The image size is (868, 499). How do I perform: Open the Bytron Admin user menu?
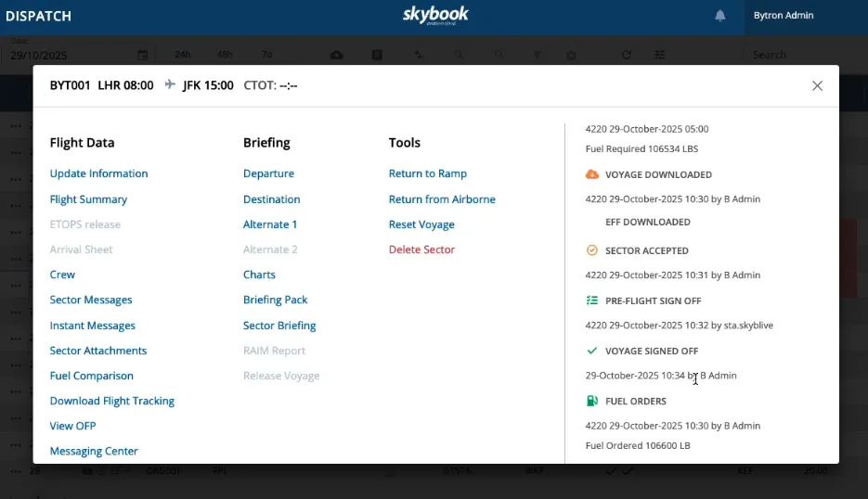(x=784, y=16)
